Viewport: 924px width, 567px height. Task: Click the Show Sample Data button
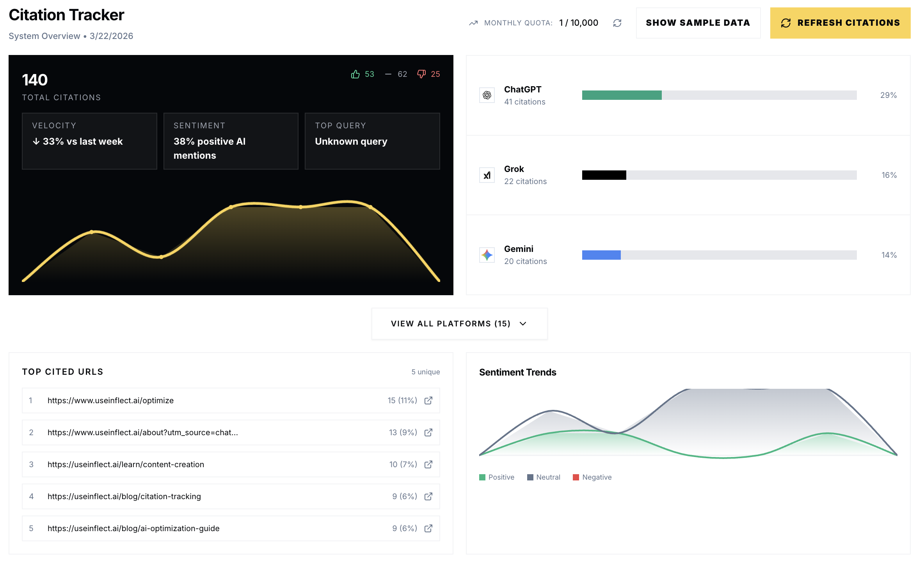[x=698, y=23]
